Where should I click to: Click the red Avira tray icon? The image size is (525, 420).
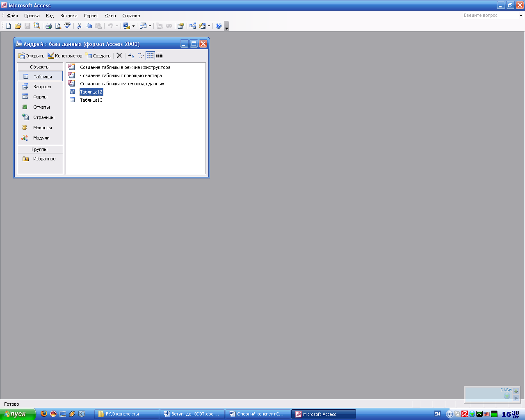pos(465,414)
